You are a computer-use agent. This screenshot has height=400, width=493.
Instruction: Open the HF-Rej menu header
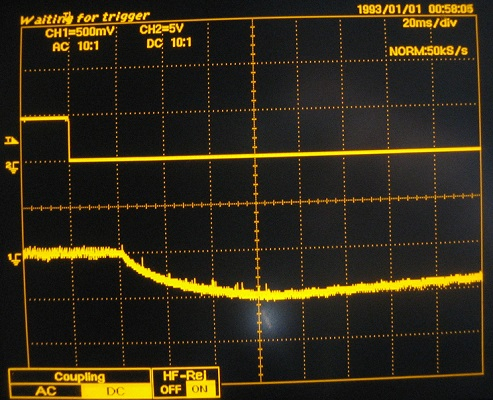pyautogui.click(x=185, y=375)
